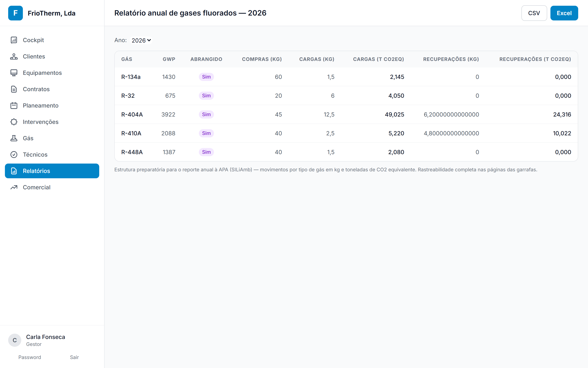Click the Compras (KG) column header

point(262,59)
